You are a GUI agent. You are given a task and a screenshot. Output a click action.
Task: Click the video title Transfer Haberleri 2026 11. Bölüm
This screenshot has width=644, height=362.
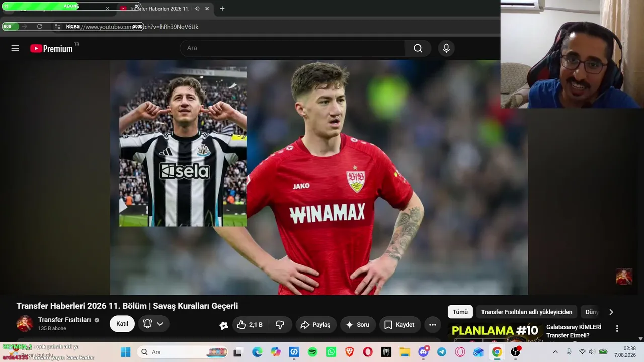127,306
